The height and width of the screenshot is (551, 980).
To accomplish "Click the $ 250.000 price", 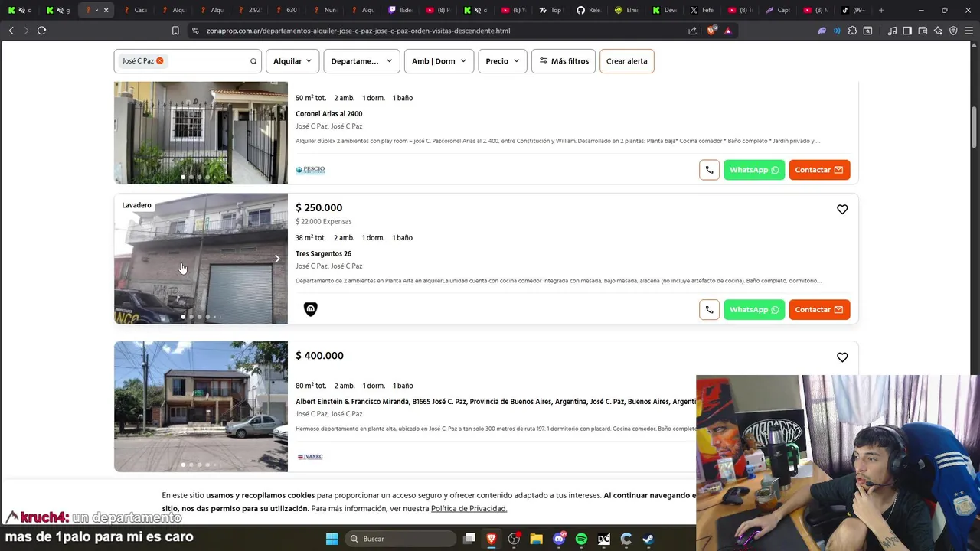I will pos(319,207).
